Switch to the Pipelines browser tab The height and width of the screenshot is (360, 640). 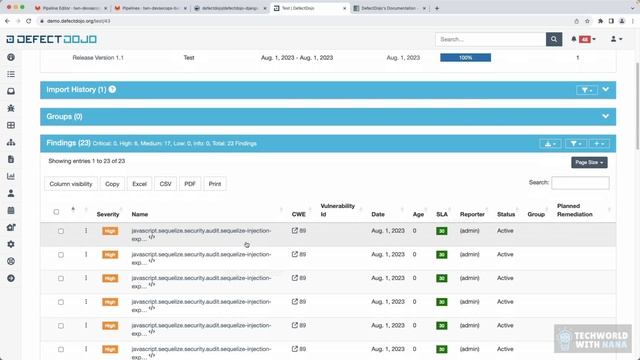point(151,8)
